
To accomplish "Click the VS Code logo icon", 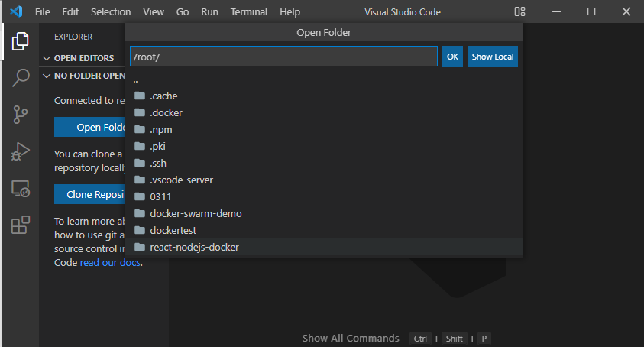I will pyautogui.click(x=16, y=11).
